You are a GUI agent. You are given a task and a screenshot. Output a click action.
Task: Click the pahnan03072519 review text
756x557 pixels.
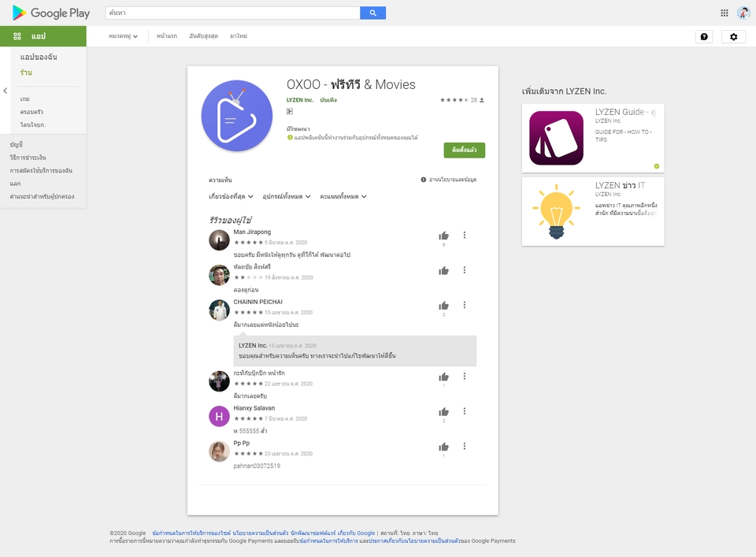[257, 466]
